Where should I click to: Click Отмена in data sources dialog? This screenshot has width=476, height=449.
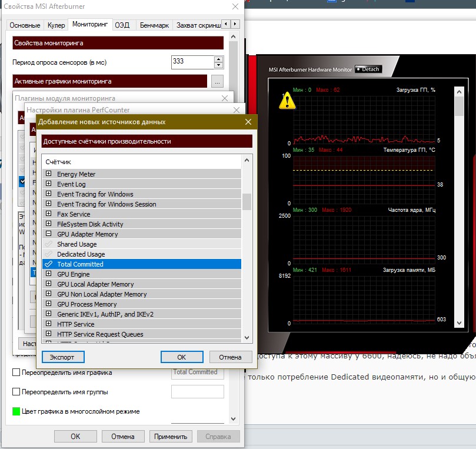(x=231, y=357)
